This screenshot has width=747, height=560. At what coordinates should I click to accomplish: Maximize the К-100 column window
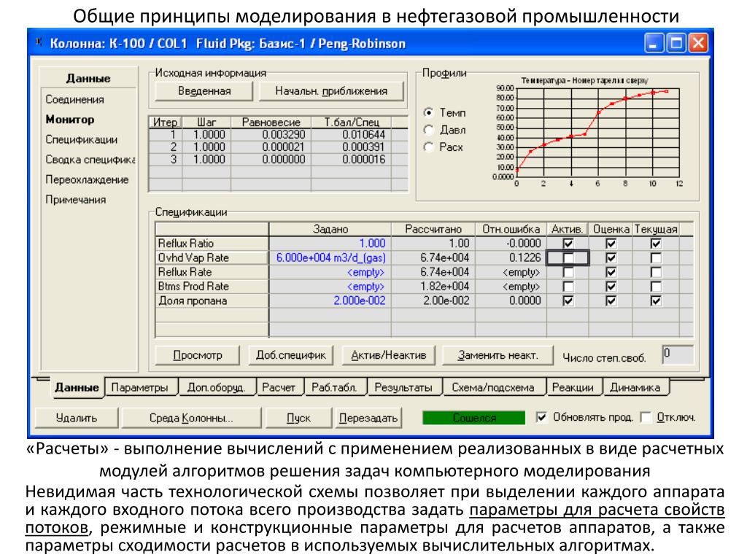[x=676, y=43]
